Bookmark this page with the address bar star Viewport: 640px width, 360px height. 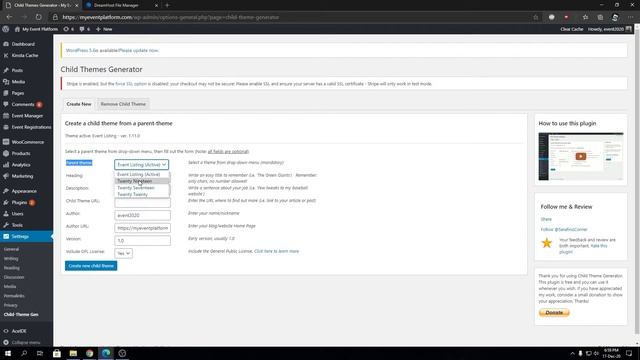click(x=536, y=17)
